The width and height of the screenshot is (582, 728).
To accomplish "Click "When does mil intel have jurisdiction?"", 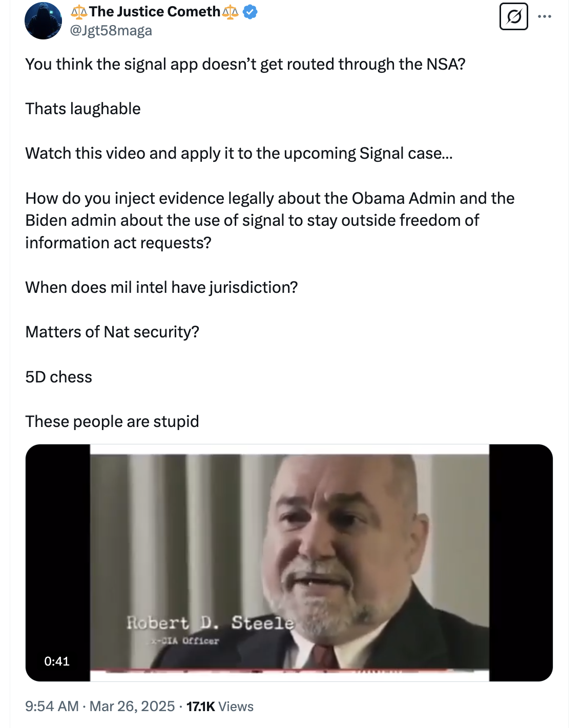I will pos(161,287).
